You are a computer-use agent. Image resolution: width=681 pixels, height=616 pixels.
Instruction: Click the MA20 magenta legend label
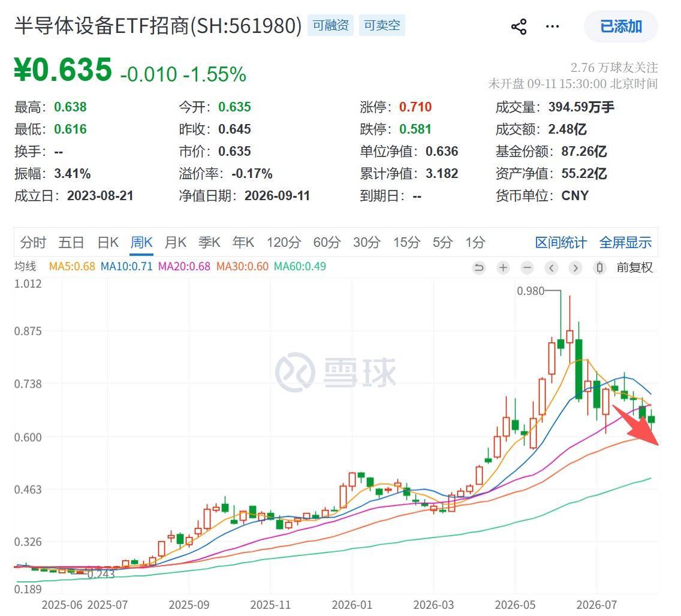[184, 266]
